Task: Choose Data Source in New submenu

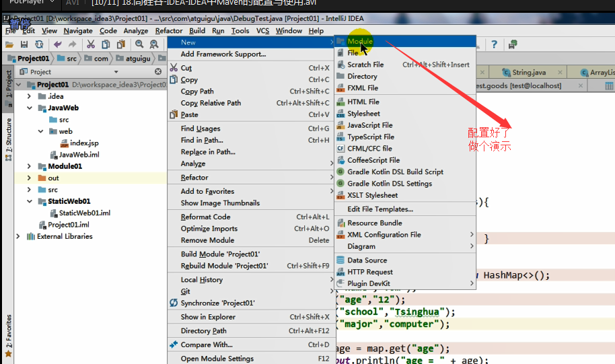Action: (x=405, y=260)
